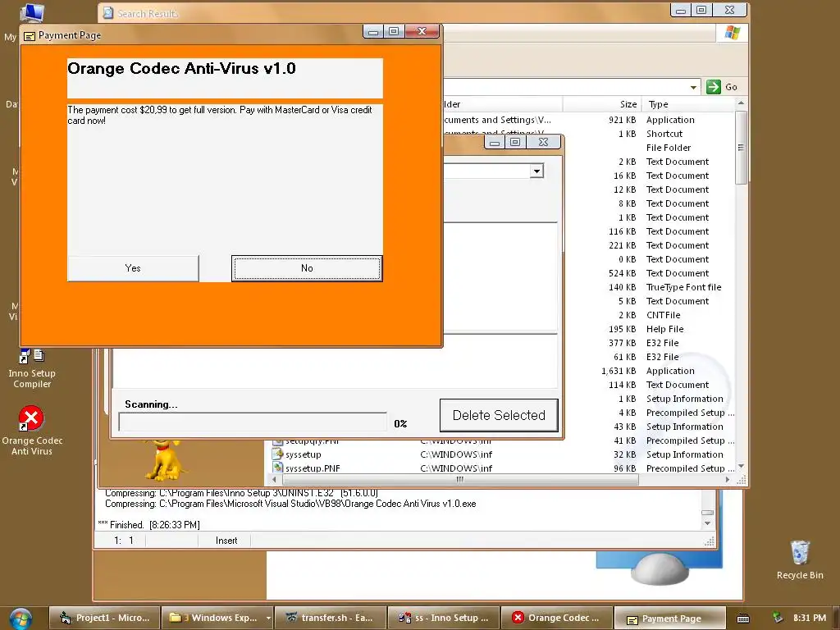840x630 pixels.
Task: Click the Windows flag logo in Search Results
Action: point(733,33)
